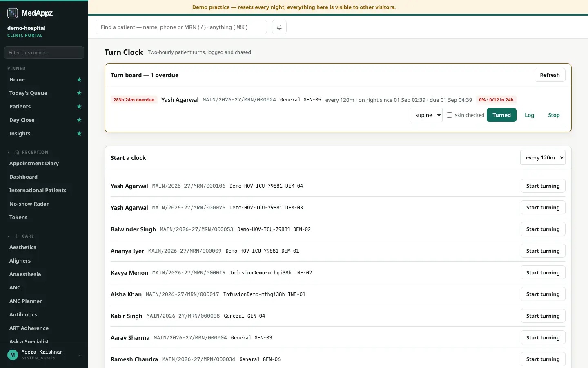Toggle the star beside Patients
This screenshot has height=368, width=588.
[x=79, y=107]
